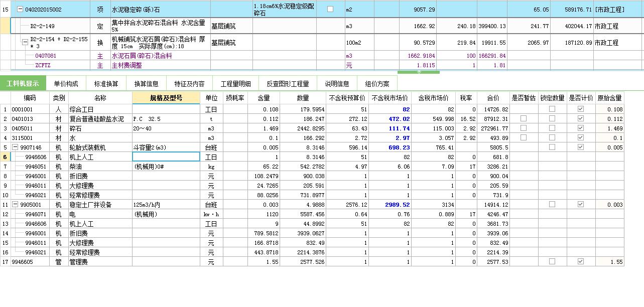Click the 原始含量 column header

tap(609, 98)
